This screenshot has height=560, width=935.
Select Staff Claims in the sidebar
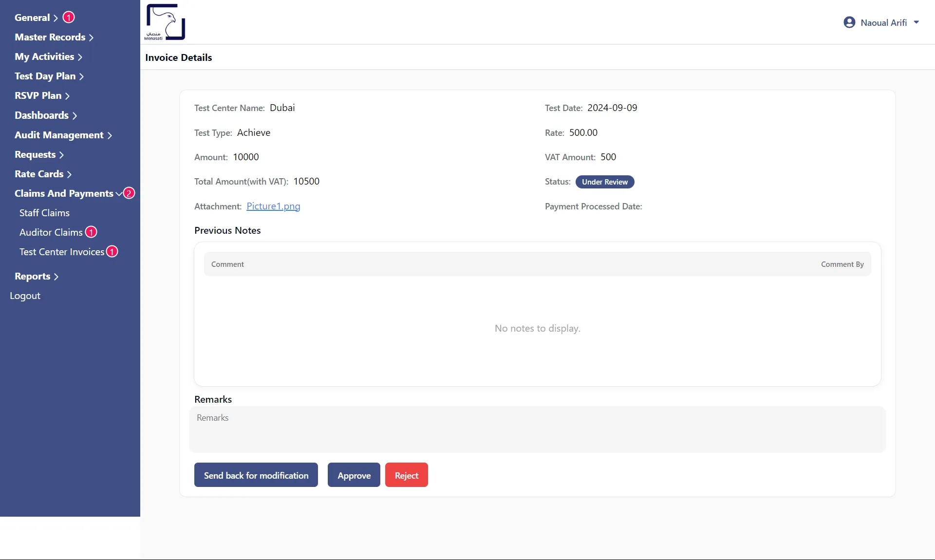tap(44, 212)
